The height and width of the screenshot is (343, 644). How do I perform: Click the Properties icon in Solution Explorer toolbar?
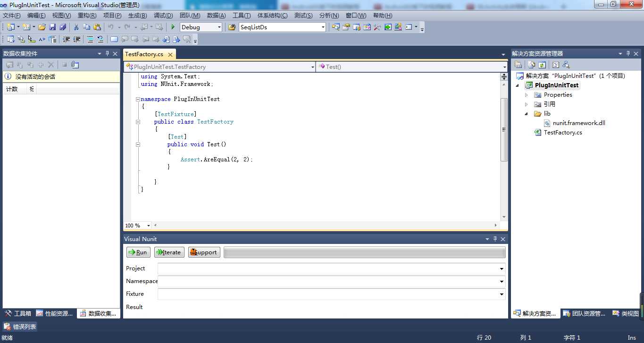coord(518,65)
